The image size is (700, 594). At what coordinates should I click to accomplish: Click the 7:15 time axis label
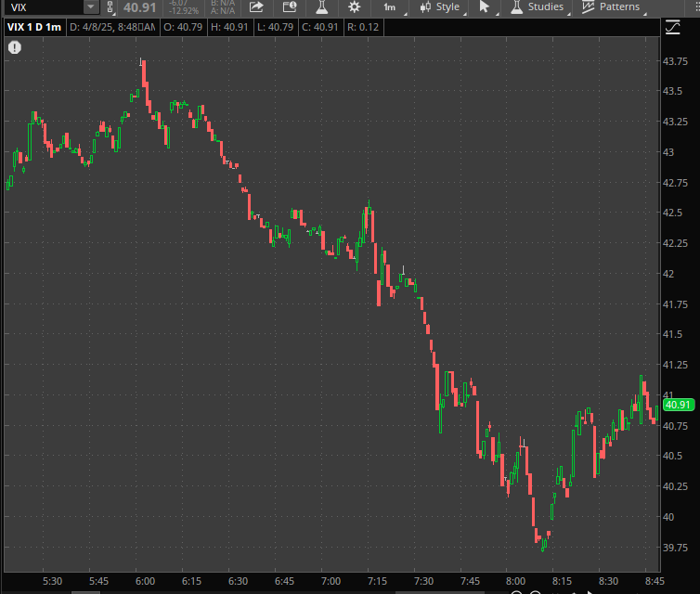point(377,581)
